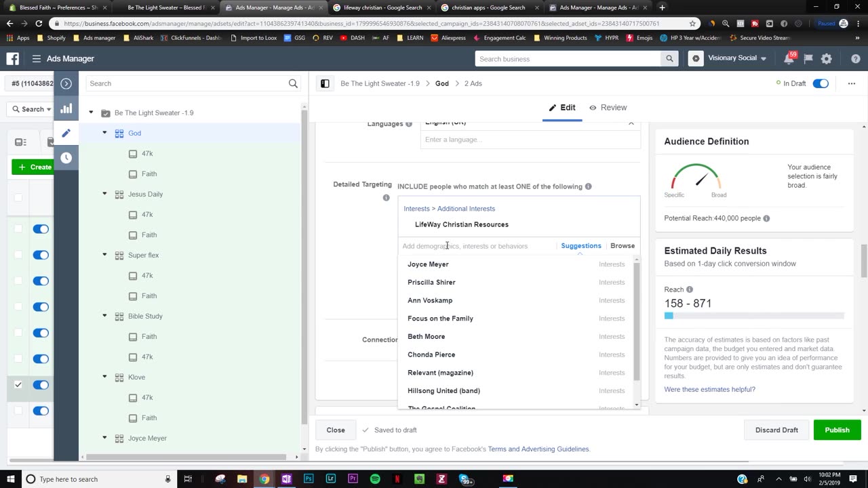Uncheck the checked row checkbox

click(18, 385)
